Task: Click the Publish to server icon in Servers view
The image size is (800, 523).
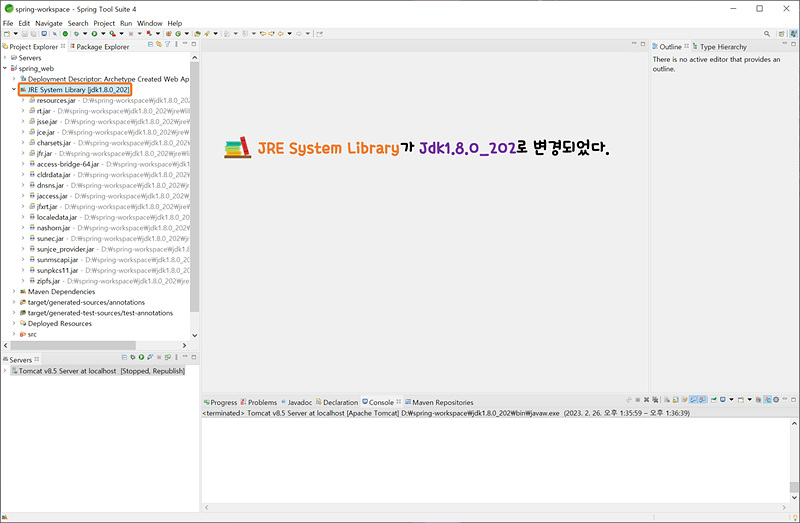Action: 167,357
